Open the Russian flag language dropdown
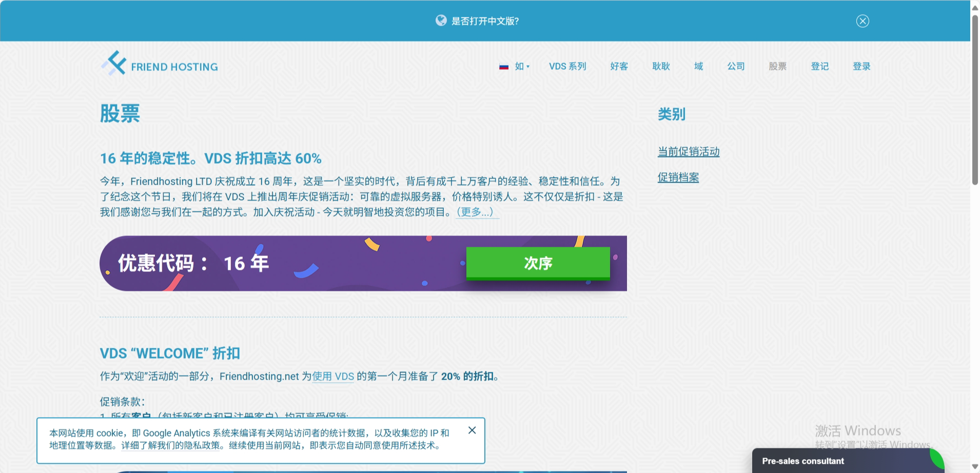Image resolution: width=980 pixels, height=473 pixels. pyautogui.click(x=514, y=66)
